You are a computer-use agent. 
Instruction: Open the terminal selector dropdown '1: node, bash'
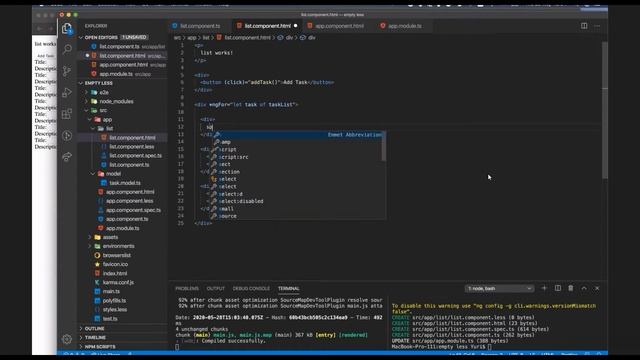click(499, 289)
